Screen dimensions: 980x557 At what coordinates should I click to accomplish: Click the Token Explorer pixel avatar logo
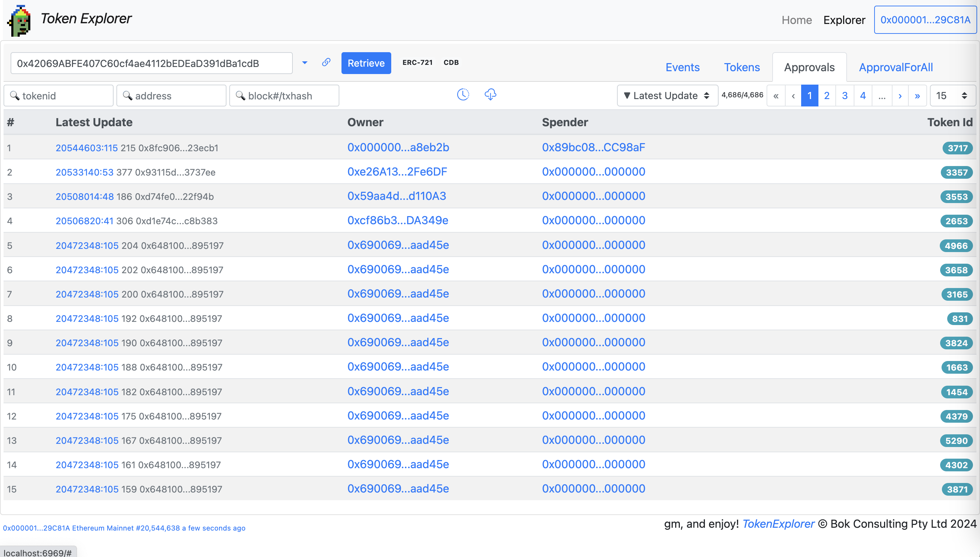[x=19, y=21]
